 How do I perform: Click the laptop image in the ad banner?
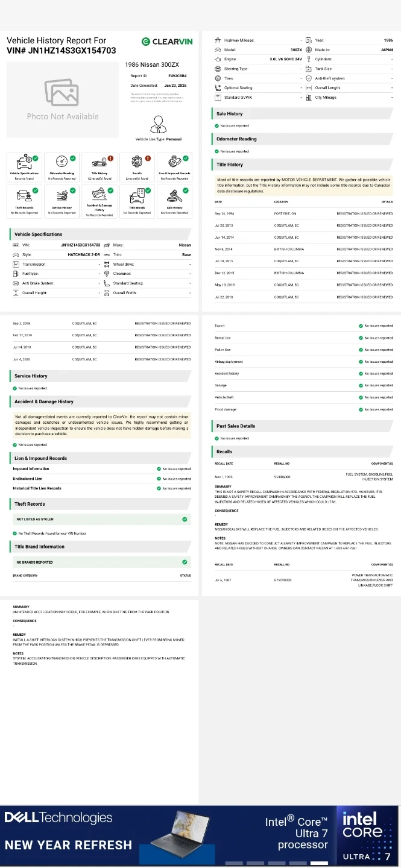pos(192,831)
